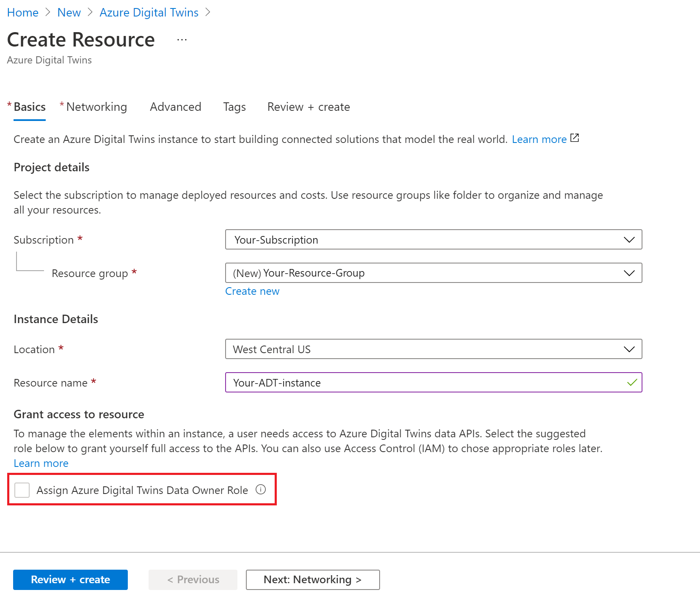The width and height of the screenshot is (700, 609).
Task: Select the Basics tab
Action: click(x=30, y=107)
